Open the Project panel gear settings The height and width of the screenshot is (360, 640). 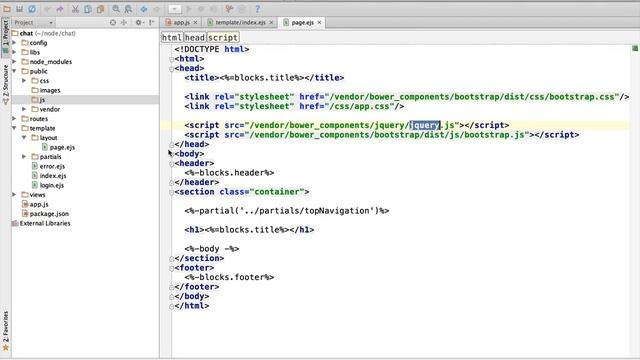point(139,22)
